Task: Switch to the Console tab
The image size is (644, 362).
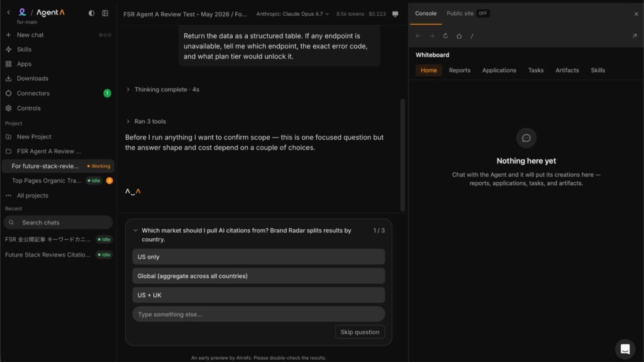Action: 426,14
